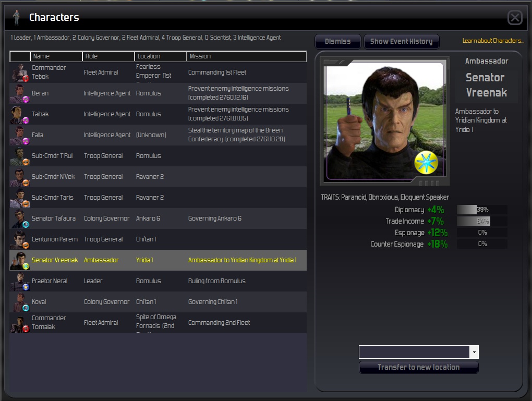Click 'Yridia 1' location cell

point(144,260)
